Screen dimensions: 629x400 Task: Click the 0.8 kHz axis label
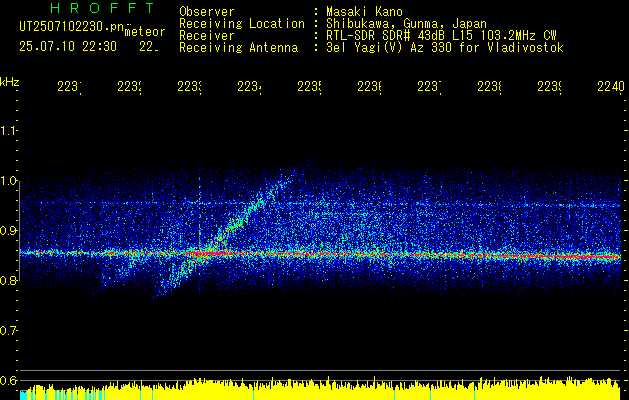pyautogui.click(x=8, y=280)
